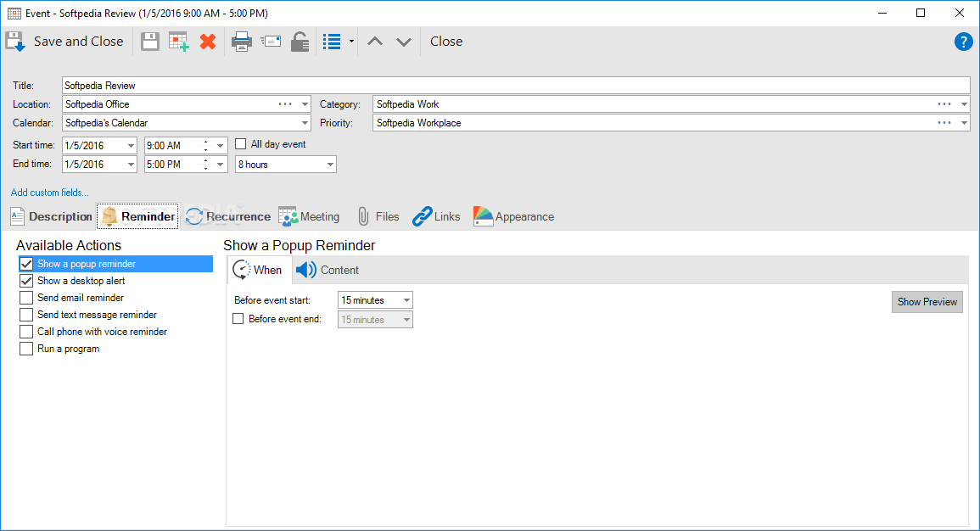The image size is (980, 531).
Task: Expand the Category dropdown
Action: (964, 104)
